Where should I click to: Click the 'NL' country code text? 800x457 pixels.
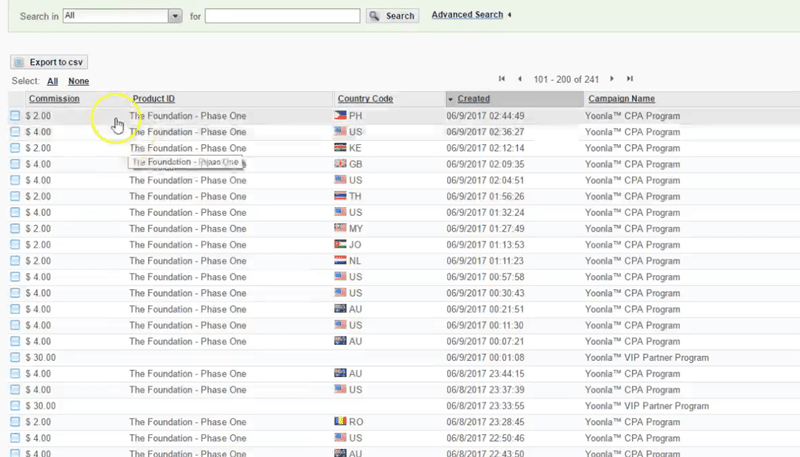pyautogui.click(x=355, y=261)
